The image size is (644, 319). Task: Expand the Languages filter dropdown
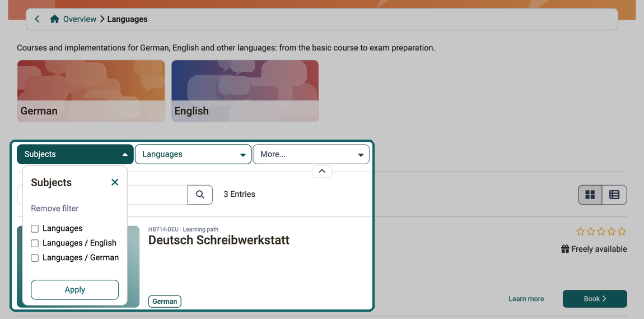[x=193, y=154]
